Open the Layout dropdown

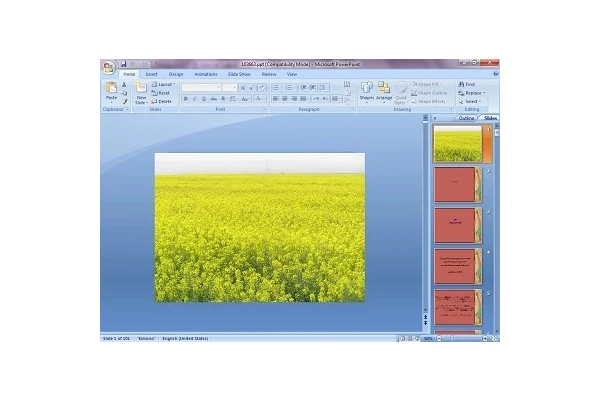[x=164, y=84]
